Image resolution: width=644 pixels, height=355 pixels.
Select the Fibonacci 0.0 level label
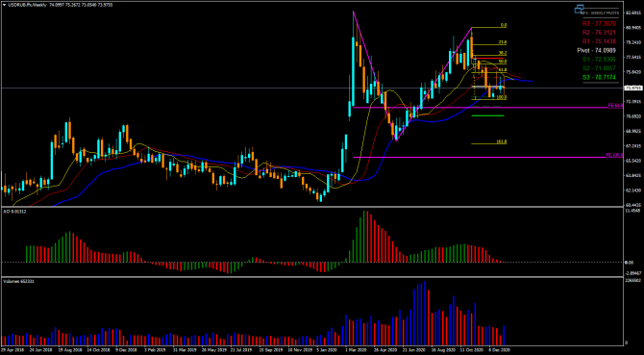(504, 25)
